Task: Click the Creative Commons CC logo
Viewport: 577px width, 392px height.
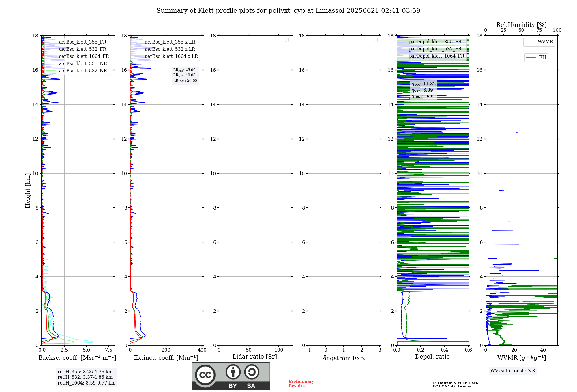Action: pyautogui.click(x=205, y=375)
